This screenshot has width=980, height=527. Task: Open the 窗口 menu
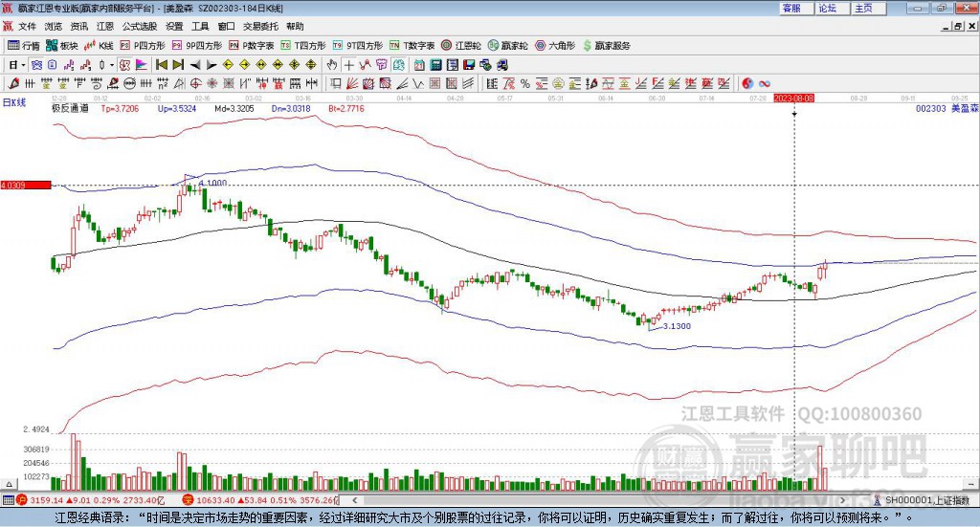pyautogui.click(x=226, y=26)
